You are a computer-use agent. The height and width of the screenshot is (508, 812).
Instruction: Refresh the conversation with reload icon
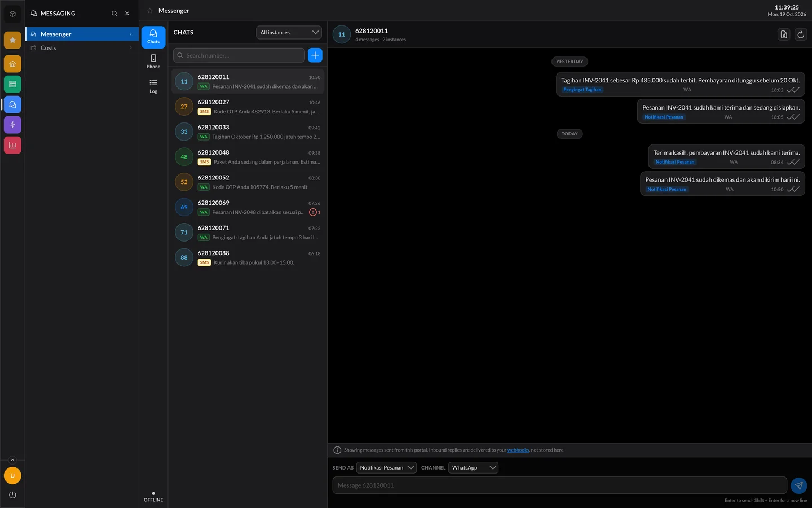pyautogui.click(x=801, y=34)
